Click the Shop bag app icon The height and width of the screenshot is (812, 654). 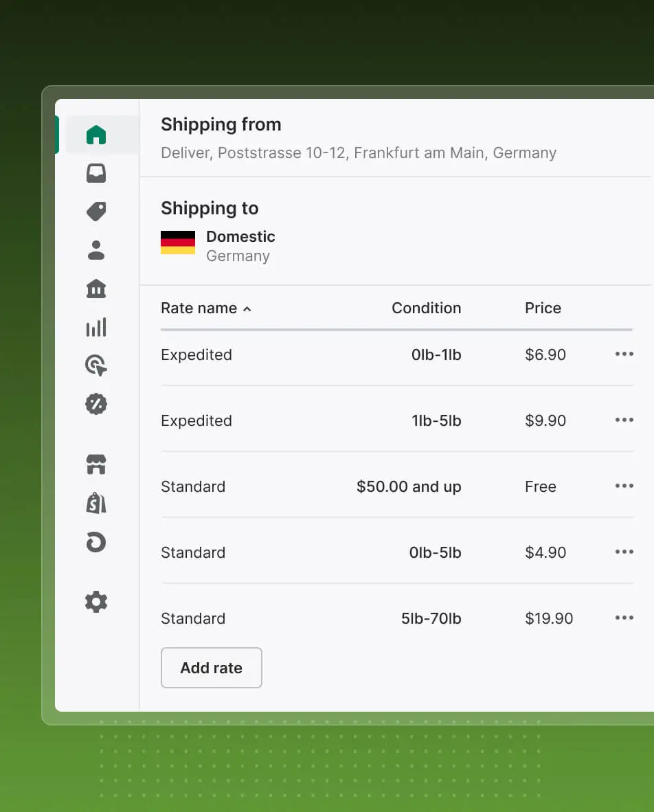coord(96,503)
